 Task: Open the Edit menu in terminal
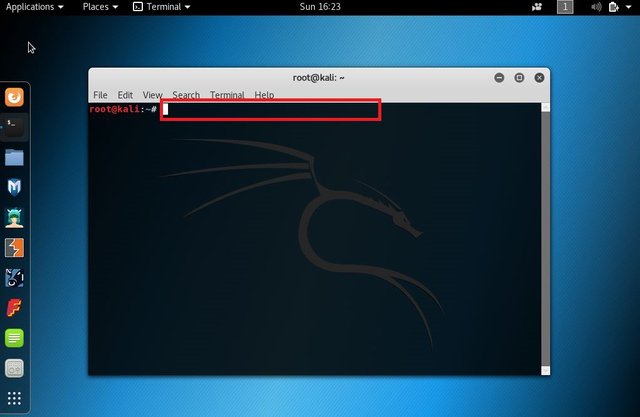125,95
